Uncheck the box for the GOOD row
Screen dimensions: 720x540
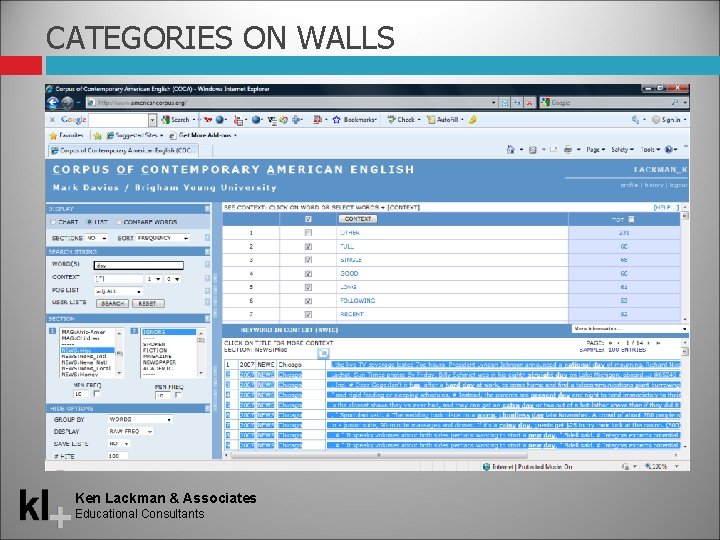pos(308,274)
